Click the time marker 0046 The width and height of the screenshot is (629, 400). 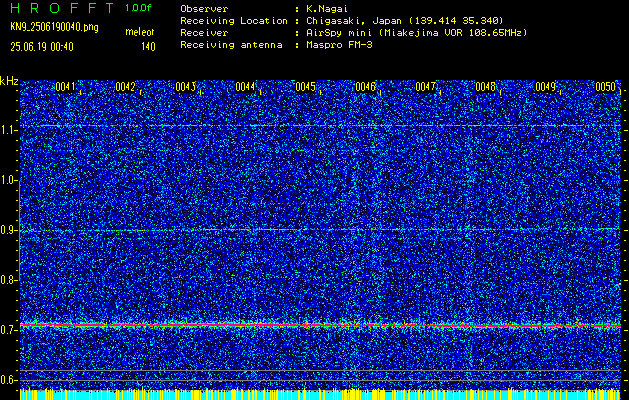[365, 87]
